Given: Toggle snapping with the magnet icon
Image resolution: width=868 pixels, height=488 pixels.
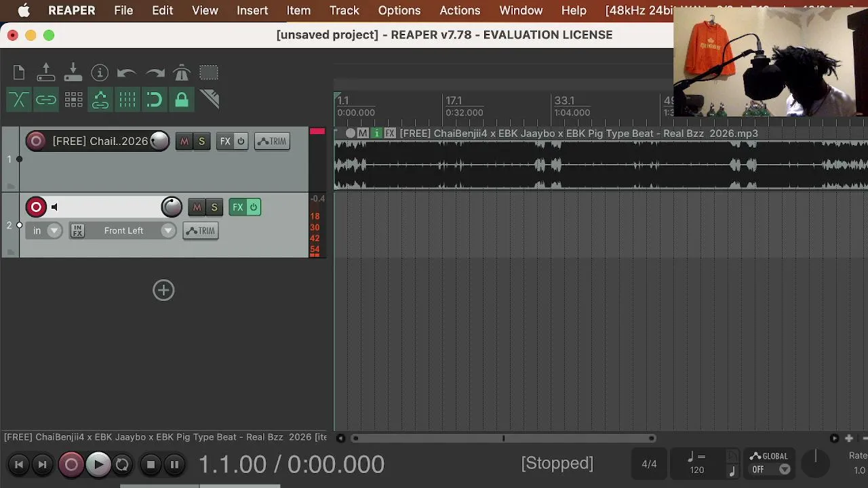Looking at the screenshot, I should click(155, 100).
